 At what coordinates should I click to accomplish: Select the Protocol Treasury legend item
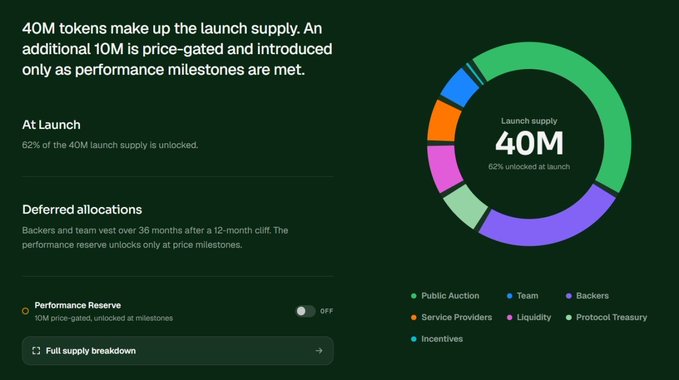click(x=607, y=317)
